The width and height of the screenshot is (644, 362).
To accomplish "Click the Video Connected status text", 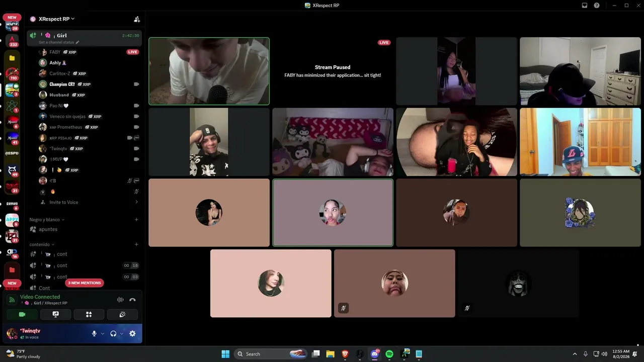I will coord(40,297).
